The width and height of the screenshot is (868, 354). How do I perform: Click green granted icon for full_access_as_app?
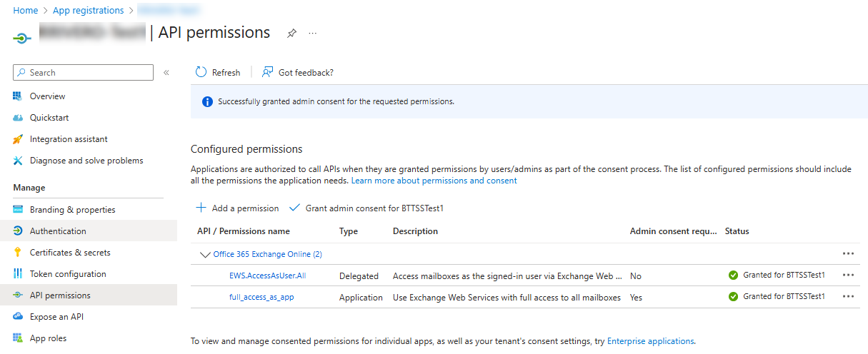733,296
